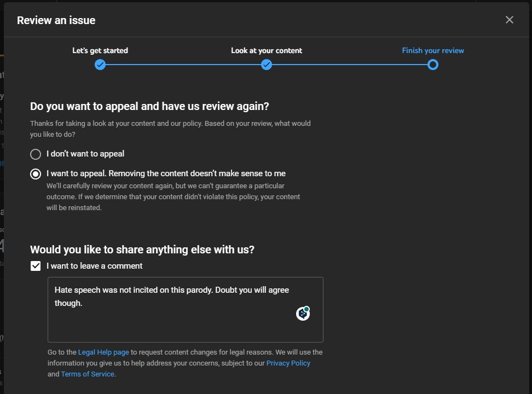Go to the "Look at your content" step marker

[267, 65]
